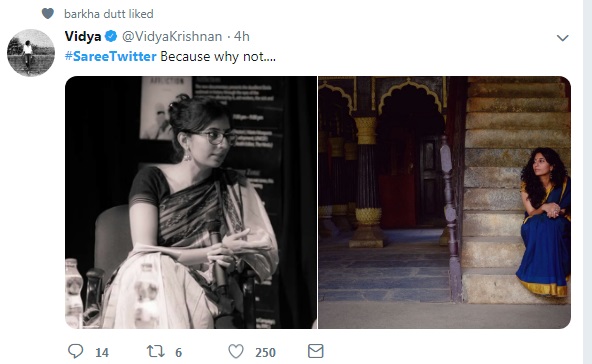
Task: Click the small filled heart liked icon
Action: [x=48, y=14]
